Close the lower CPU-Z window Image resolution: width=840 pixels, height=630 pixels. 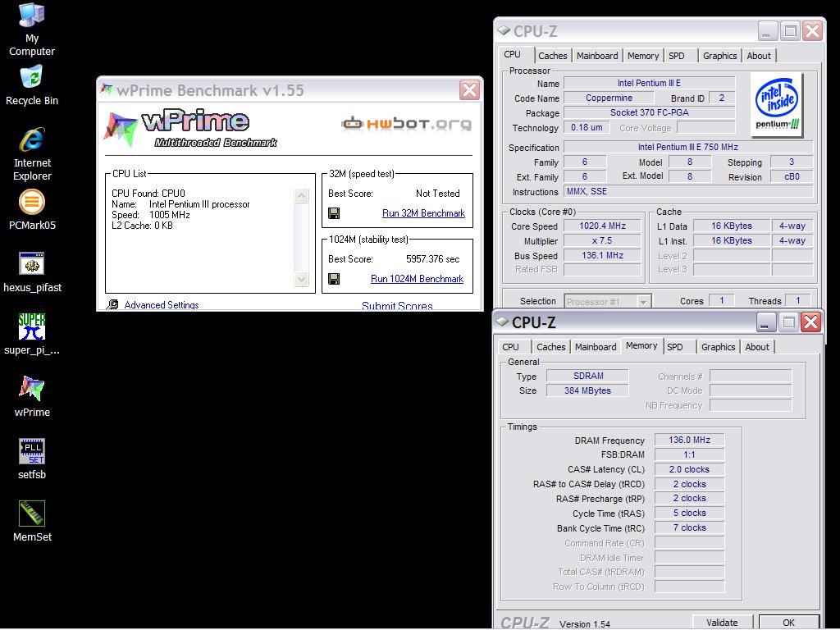(x=811, y=322)
